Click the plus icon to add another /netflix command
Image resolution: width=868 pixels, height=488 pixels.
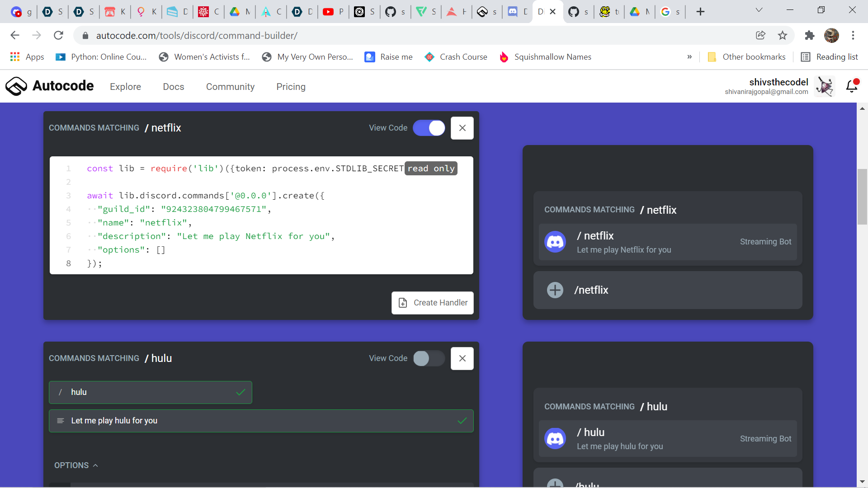(x=555, y=290)
